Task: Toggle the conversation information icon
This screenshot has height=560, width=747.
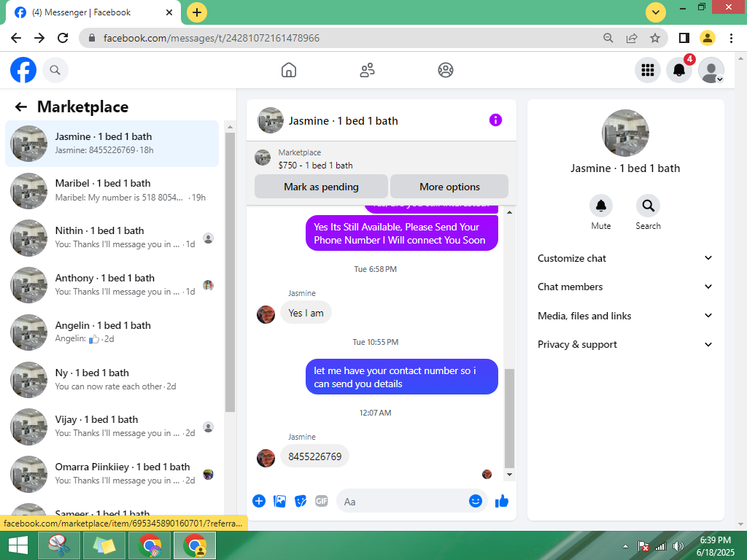Action: [x=495, y=120]
